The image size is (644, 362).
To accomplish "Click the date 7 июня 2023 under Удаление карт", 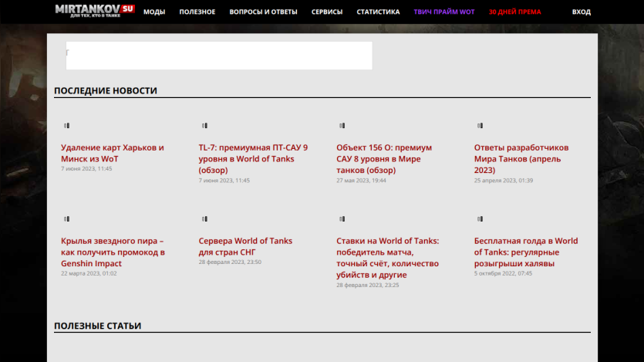I will point(86,168).
